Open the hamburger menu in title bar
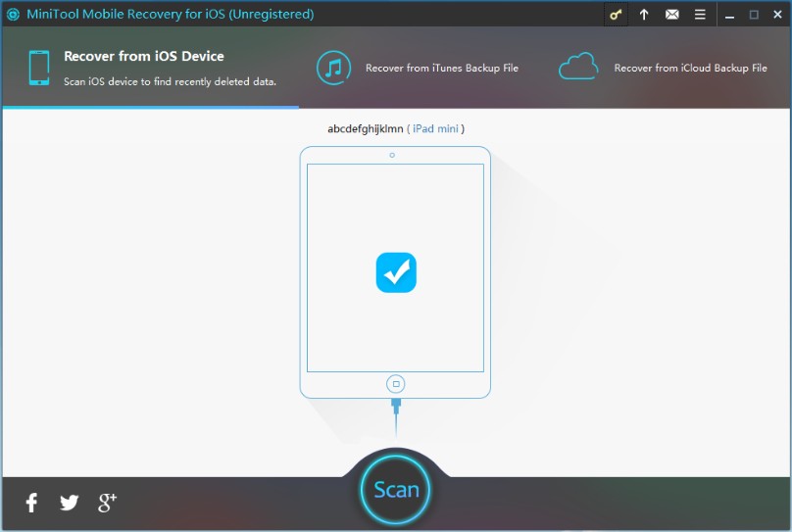 (x=700, y=14)
